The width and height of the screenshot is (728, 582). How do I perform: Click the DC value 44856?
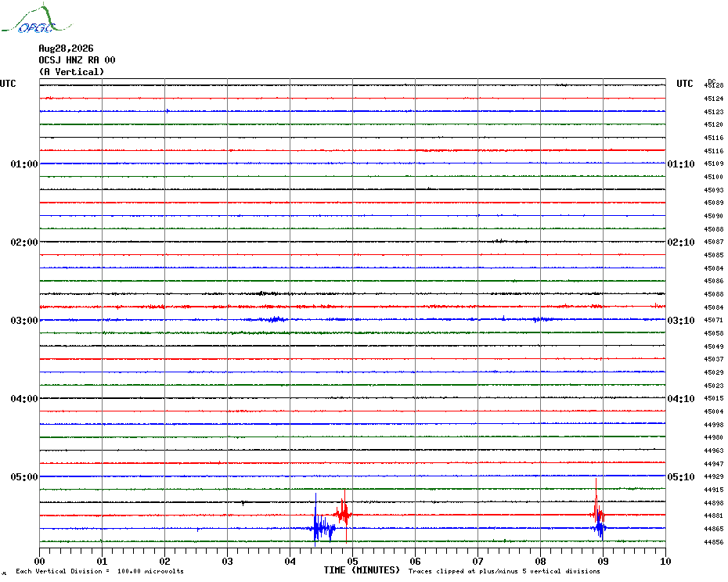(x=714, y=542)
